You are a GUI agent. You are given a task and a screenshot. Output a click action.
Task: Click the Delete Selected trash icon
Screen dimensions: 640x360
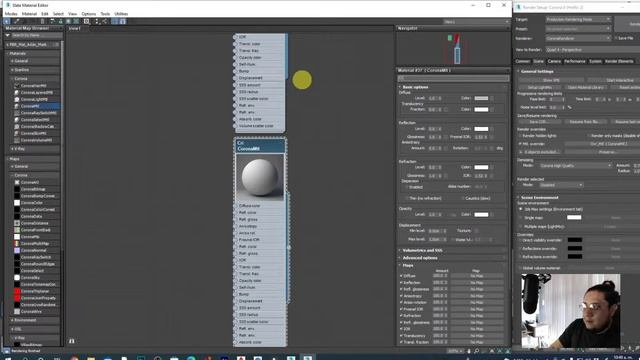[x=42, y=21]
